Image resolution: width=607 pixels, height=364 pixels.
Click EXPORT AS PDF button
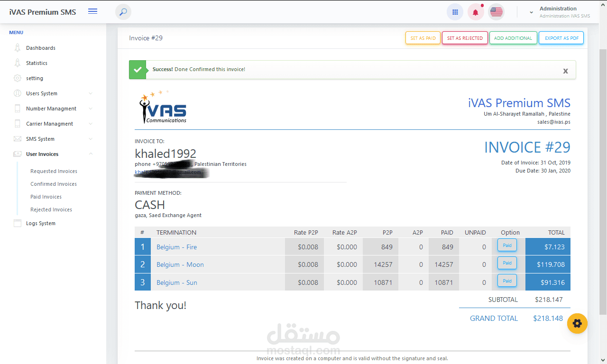tap(561, 38)
